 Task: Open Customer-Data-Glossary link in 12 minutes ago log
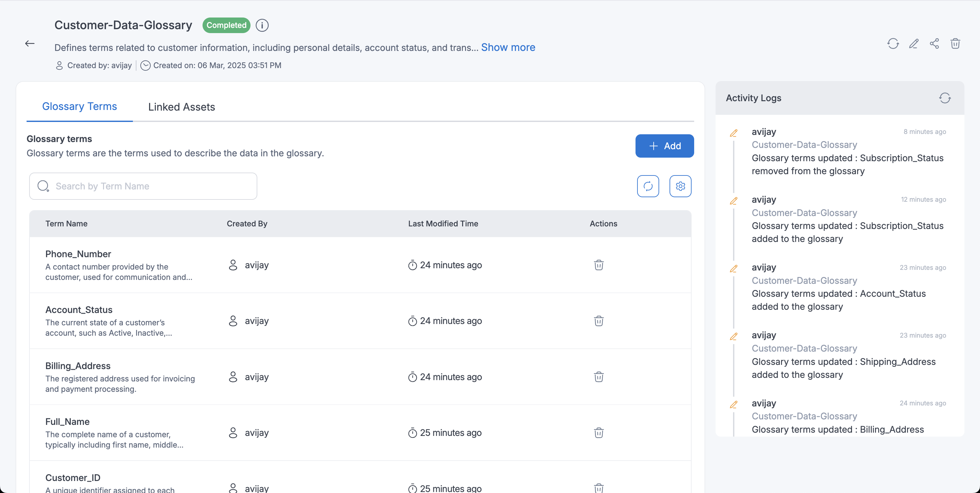(x=804, y=213)
